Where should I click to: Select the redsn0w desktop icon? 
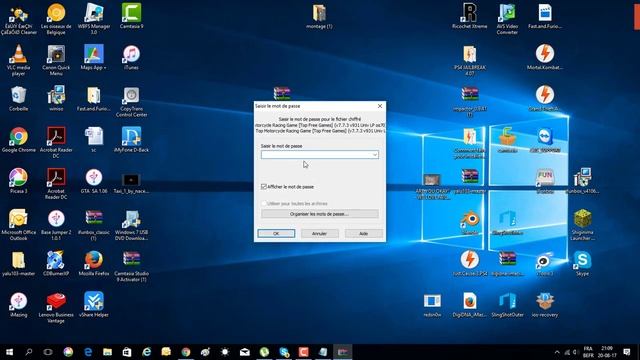pyautogui.click(x=432, y=305)
